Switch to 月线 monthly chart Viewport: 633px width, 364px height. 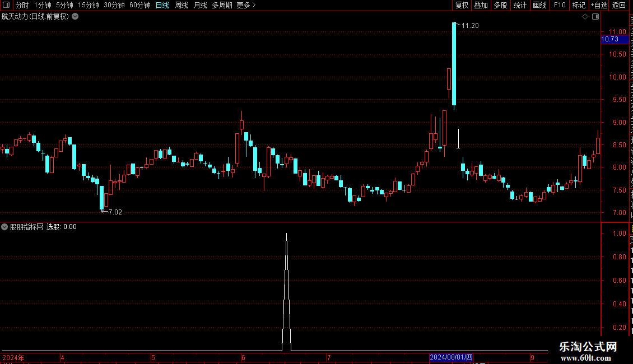click(200, 5)
